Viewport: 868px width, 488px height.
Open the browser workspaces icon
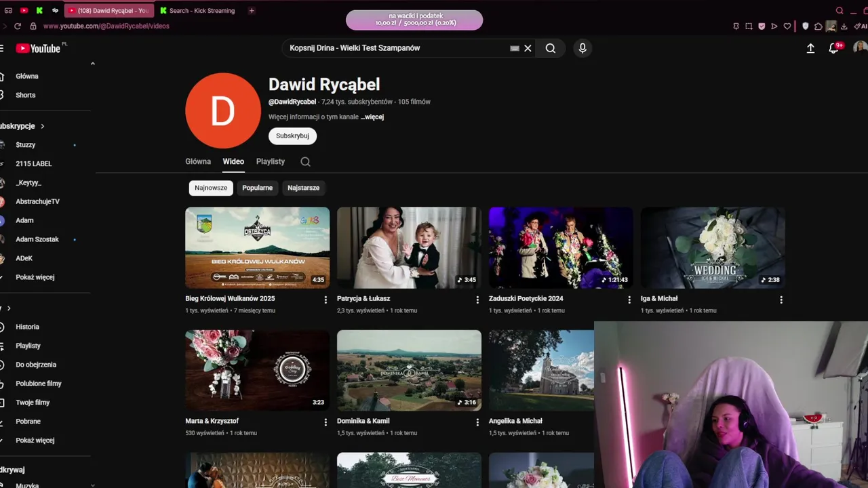[8, 10]
